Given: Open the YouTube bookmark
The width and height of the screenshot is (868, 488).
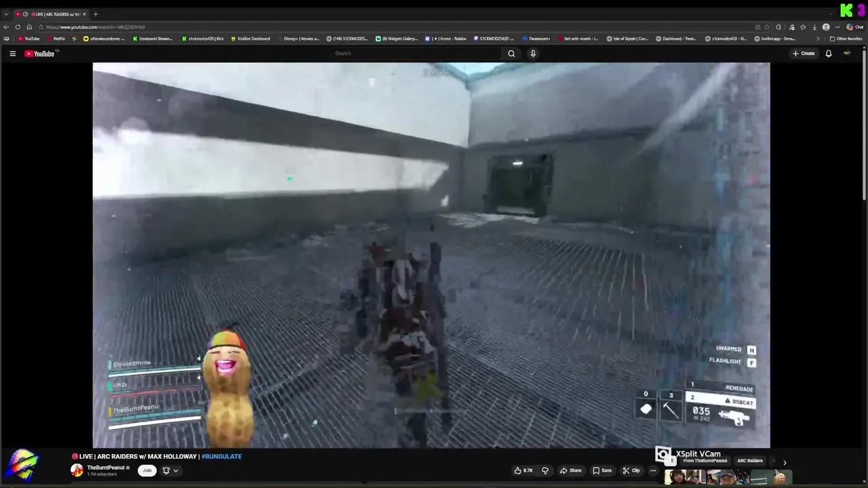Looking at the screenshot, I should (28, 39).
